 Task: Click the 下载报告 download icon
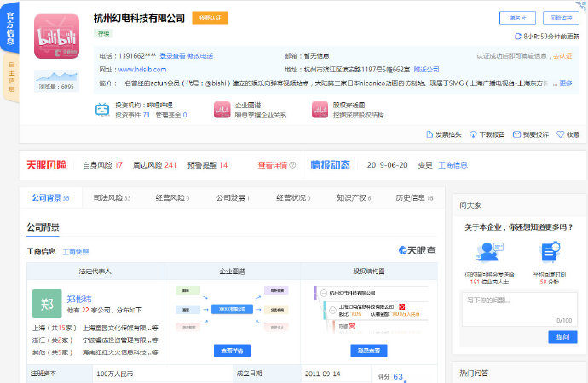473,134
